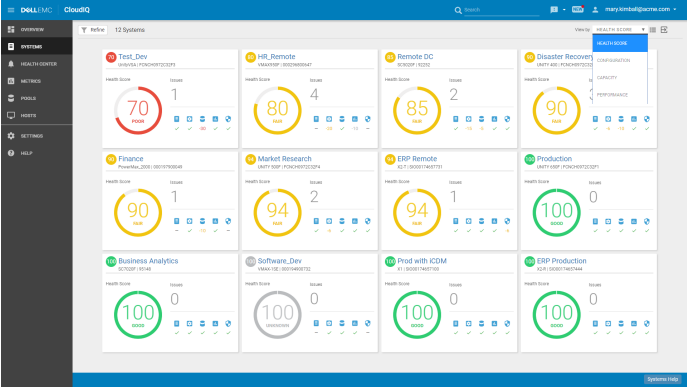Click the funnel icon on Refine
This screenshot has width=687, height=387.
point(84,30)
